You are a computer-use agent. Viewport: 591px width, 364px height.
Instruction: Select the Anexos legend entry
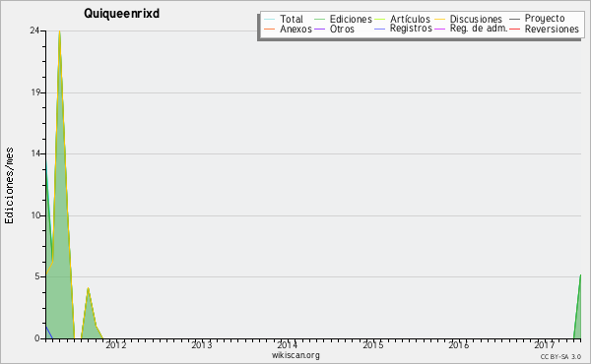[295, 29]
